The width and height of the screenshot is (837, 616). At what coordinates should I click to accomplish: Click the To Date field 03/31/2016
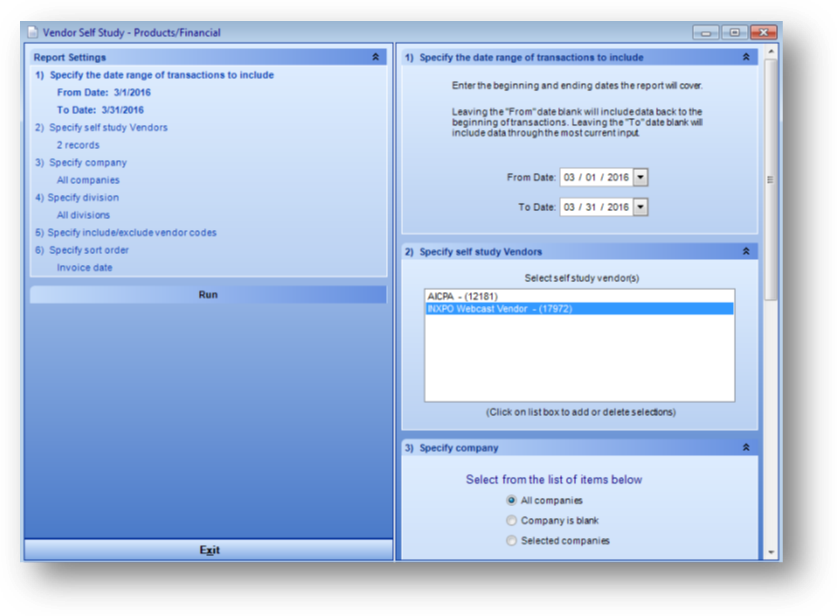596,207
